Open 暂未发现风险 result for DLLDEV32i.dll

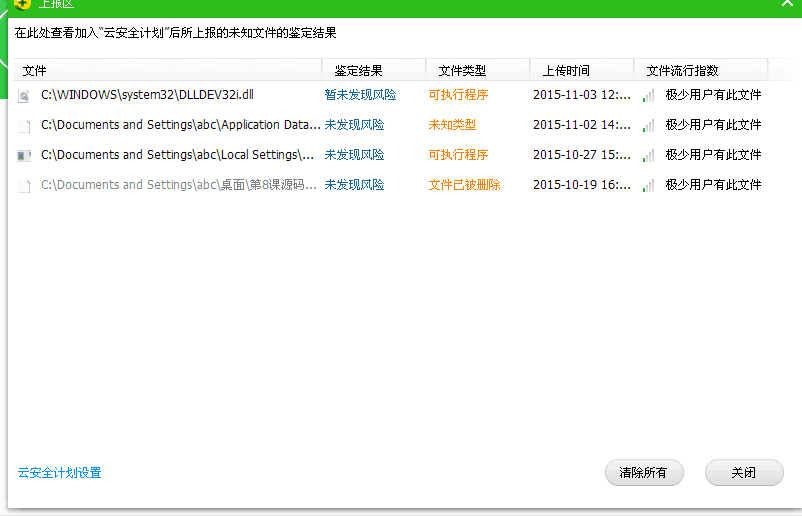360,95
